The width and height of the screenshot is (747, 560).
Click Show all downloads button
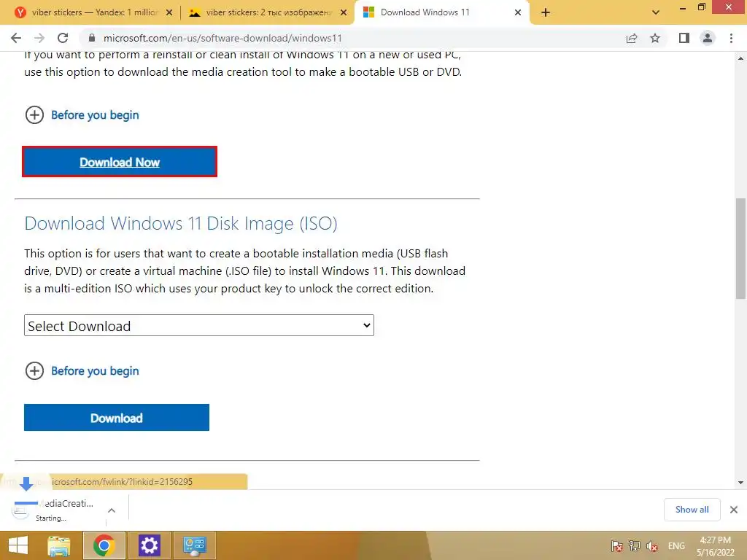point(692,510)
